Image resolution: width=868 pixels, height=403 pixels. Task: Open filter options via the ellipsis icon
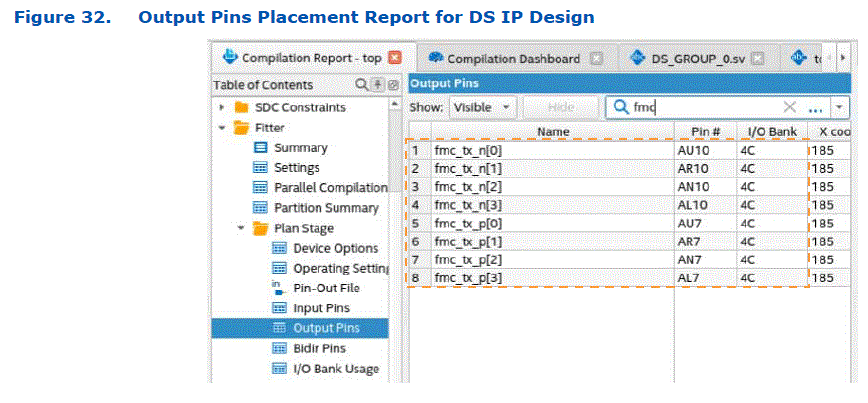click(815, 109)
